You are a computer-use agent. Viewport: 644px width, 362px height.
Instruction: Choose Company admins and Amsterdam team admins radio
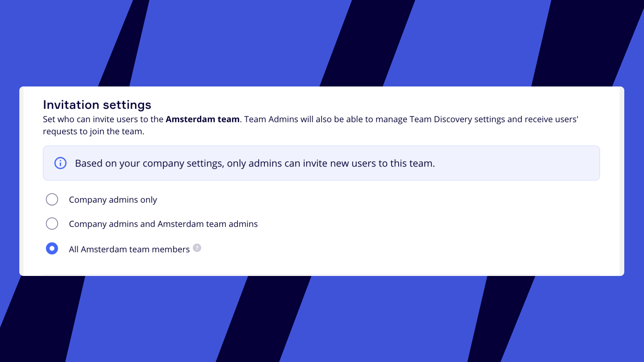pyautogui.click(x=52, y=224)
